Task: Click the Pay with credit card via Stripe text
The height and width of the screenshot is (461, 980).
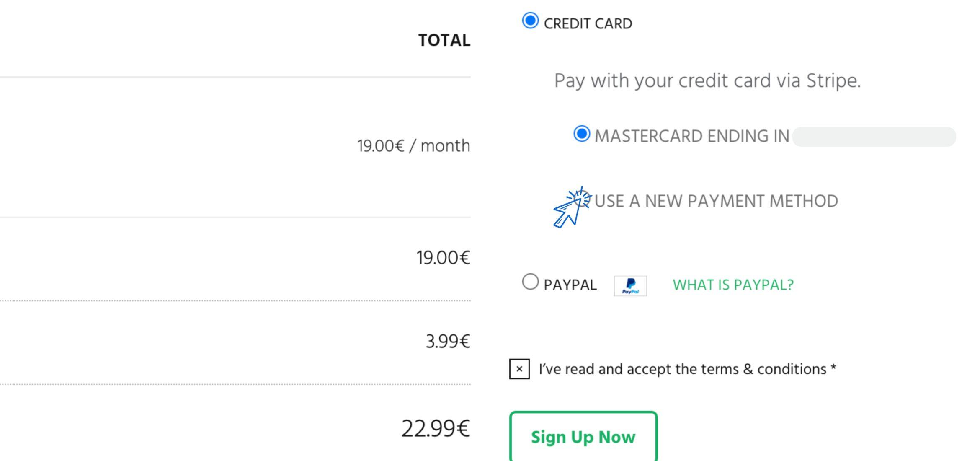Action: point(707,80)
